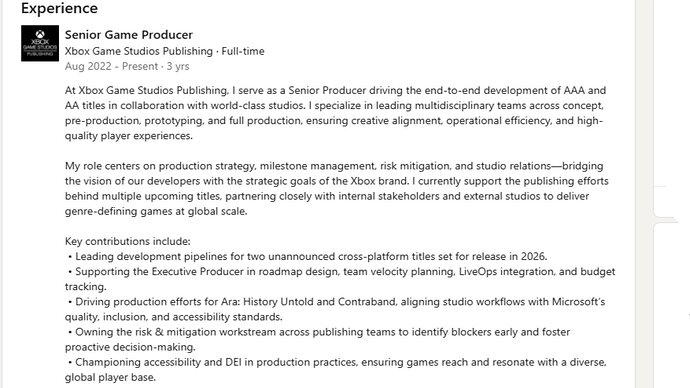Select the Championing accessibility and DEI bullet
The width and height of the screenshot is (690, 388).
coord(336,370)
